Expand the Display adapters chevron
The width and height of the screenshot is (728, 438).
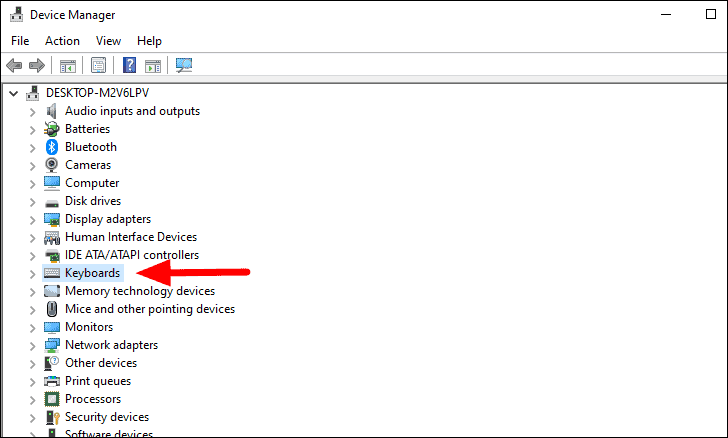[x=32, y=220]
